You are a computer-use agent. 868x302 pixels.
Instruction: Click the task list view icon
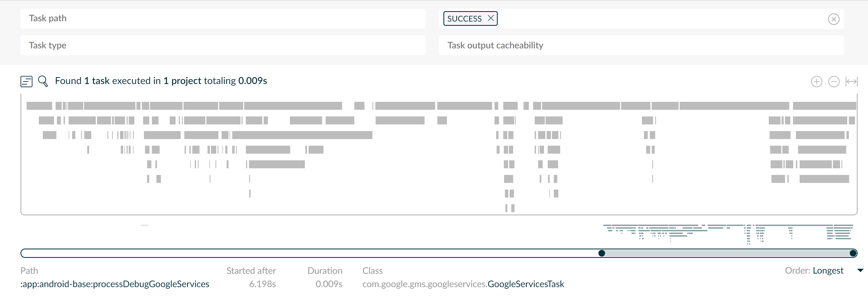pyautogui.click(x=26, y=81)
